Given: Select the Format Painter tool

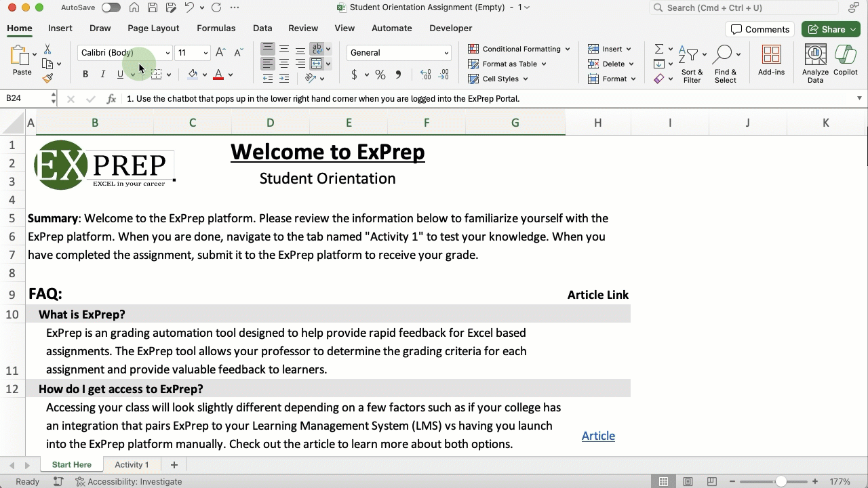Looking at the screenshot, I should coord(47,77).
